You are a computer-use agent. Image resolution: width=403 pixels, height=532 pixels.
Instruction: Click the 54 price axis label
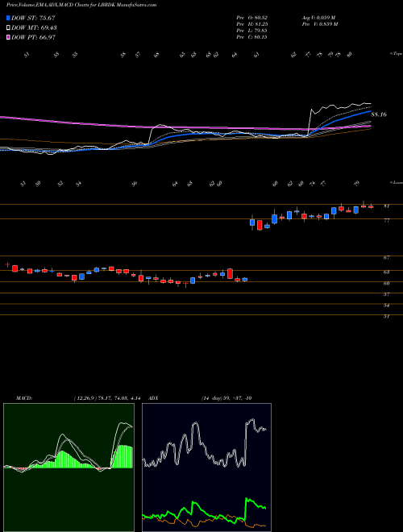(386, 305)
